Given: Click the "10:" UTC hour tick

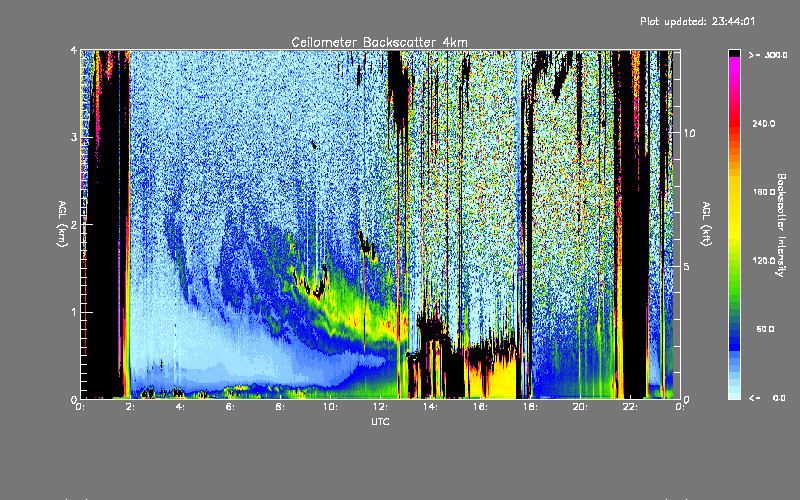Looking at the screenshot, I should point(330,407).
